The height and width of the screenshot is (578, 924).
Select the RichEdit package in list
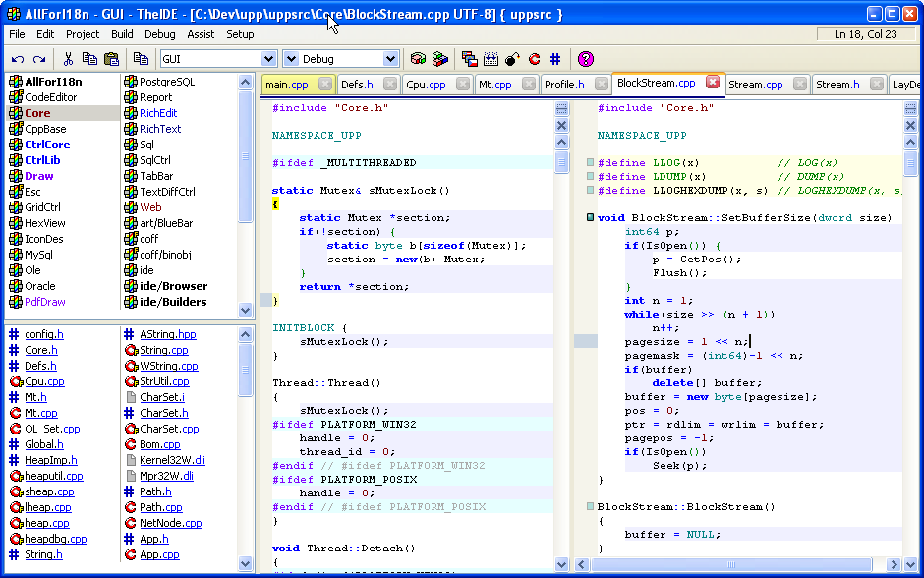click(157, 113)
